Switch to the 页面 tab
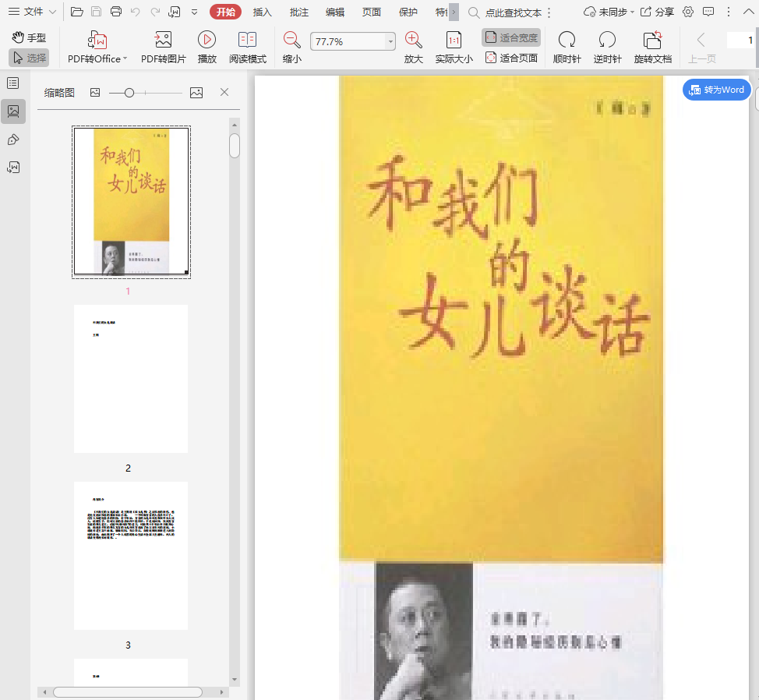 pyautogui.click(x=371, y=12)
